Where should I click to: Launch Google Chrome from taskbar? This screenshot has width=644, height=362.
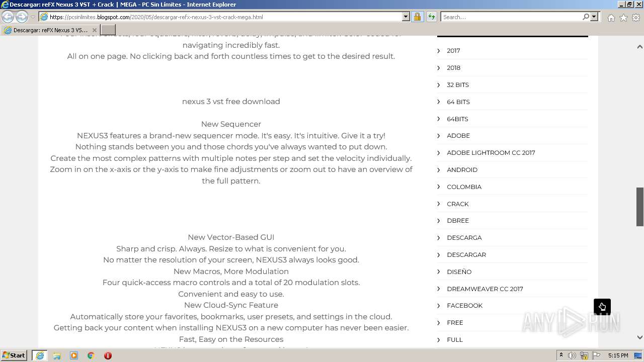tap(91, 355)
